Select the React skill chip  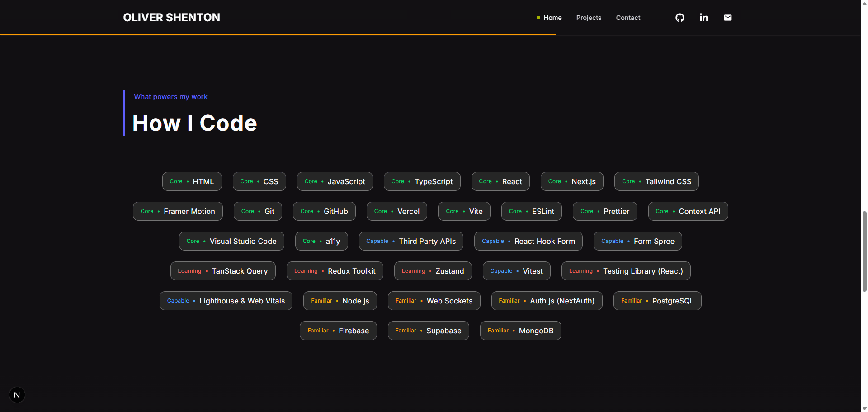[500, 181]
